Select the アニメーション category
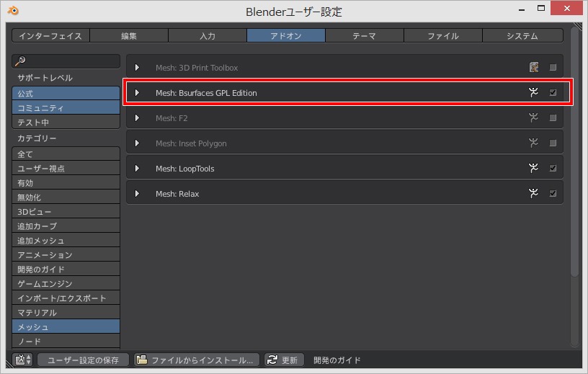588x374 pixels. (66, 254)
